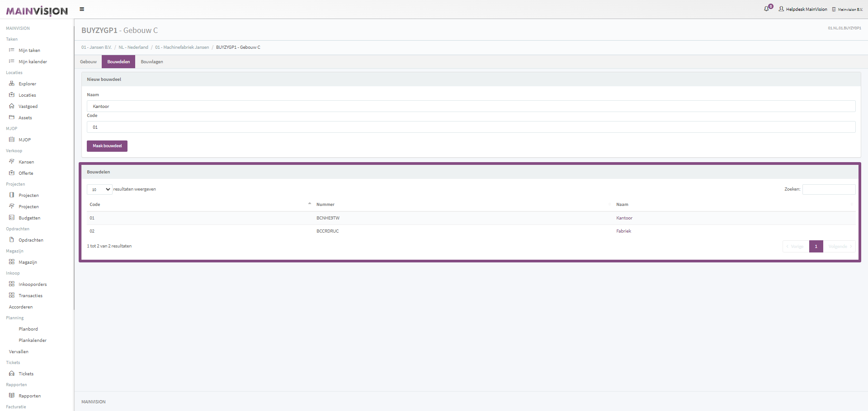
Task: Click the Transacties icon in sidebar
Action: point(12,295)
